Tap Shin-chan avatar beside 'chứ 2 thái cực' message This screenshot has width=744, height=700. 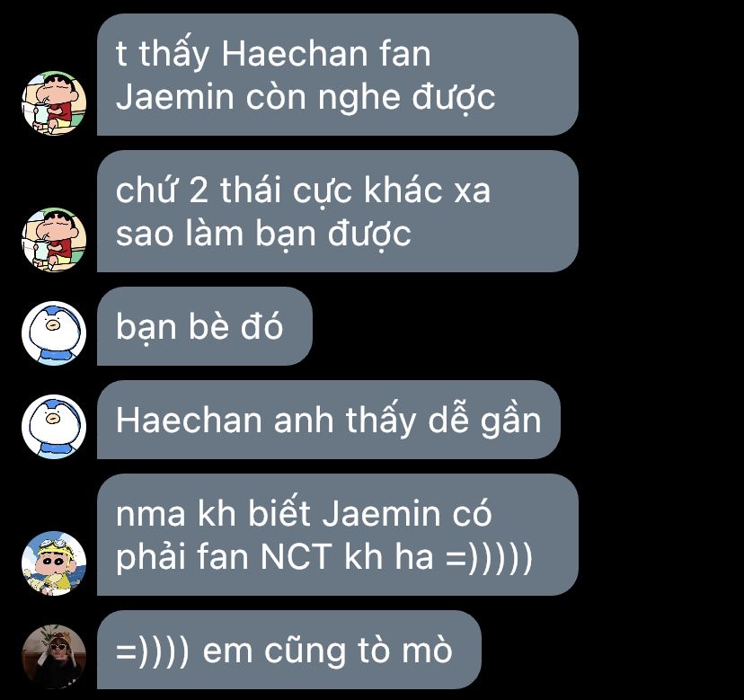click(54, 240)
